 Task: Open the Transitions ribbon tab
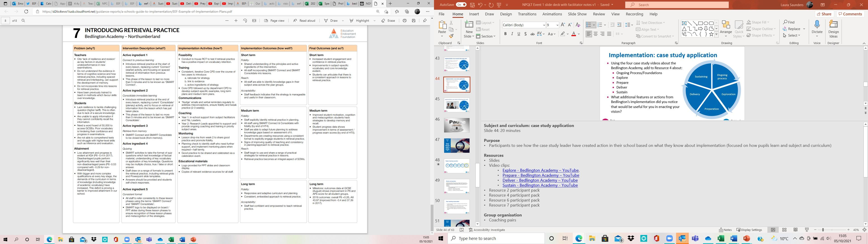(x=527, y=14)
